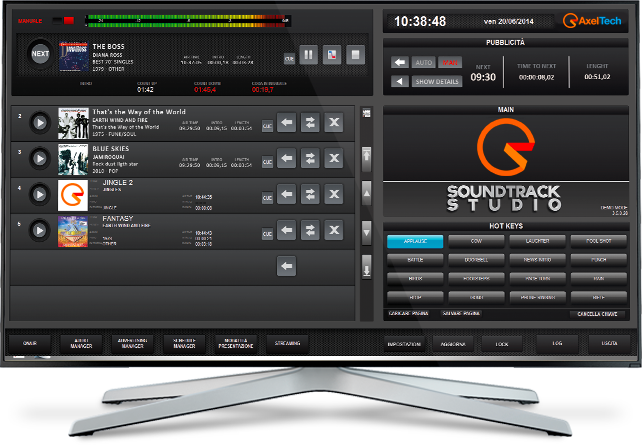The width and height of the screenshot is (642, 445).
Task: Click left arrow in the empty playlist row
Action: click(287, 266)
